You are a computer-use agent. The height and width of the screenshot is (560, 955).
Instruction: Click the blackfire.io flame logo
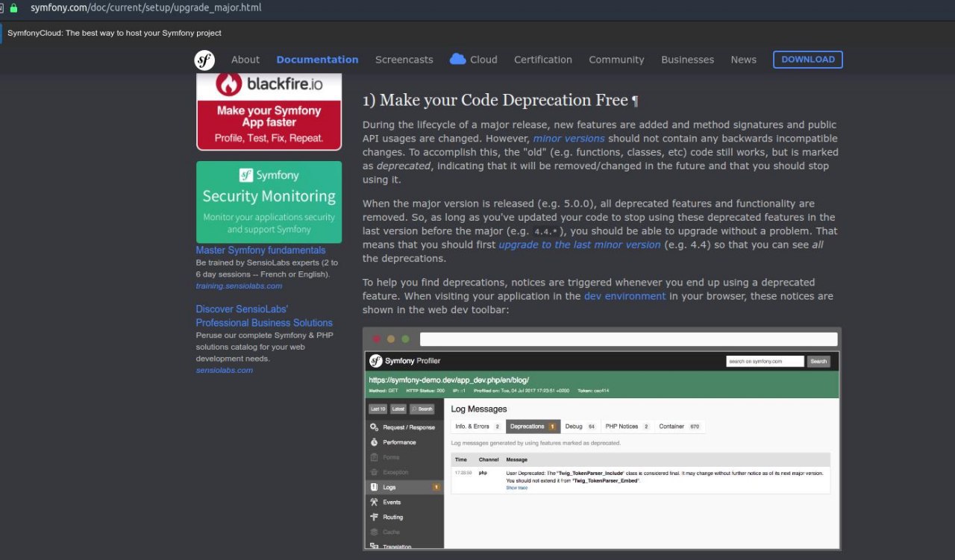[x=228, y=84]
